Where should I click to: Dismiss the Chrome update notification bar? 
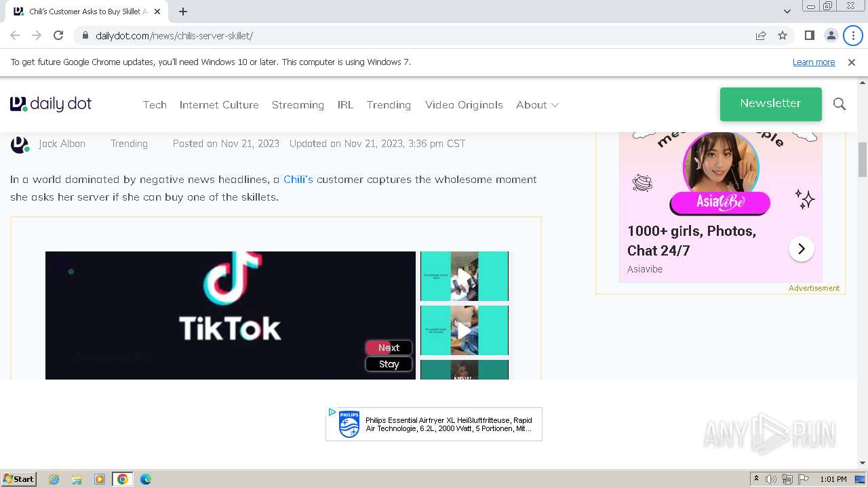852,62
